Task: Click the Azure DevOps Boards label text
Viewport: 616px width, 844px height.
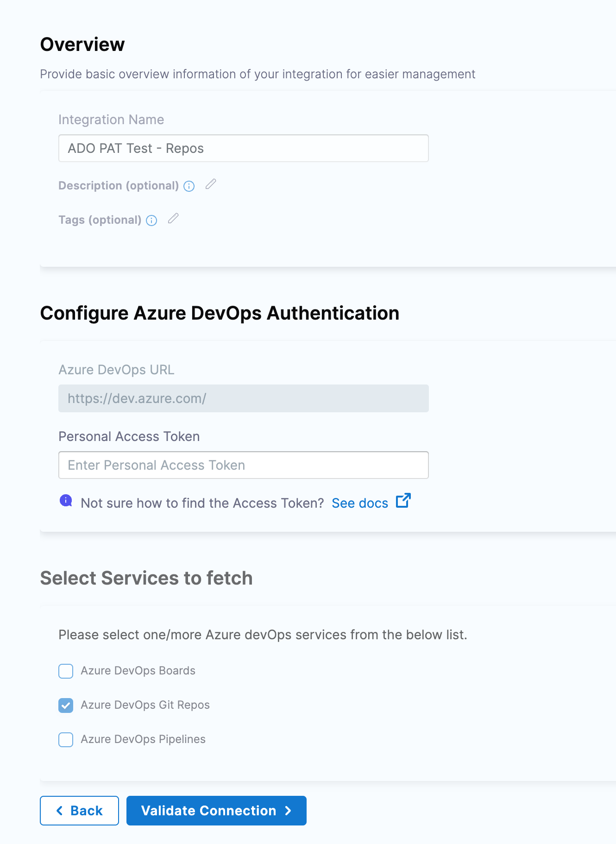Action: (x=138, y=671)
